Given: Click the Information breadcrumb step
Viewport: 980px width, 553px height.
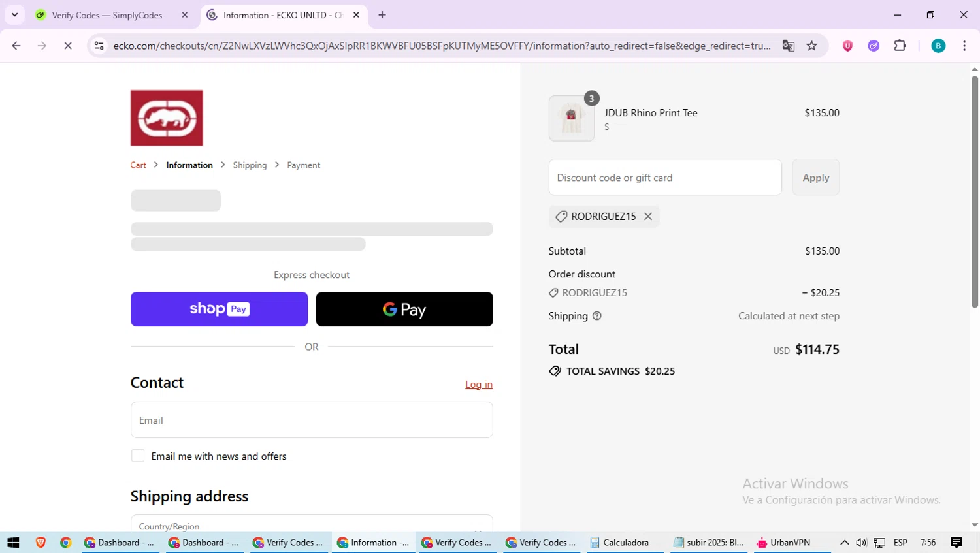Looking at the screenshot, I should 189,165.
